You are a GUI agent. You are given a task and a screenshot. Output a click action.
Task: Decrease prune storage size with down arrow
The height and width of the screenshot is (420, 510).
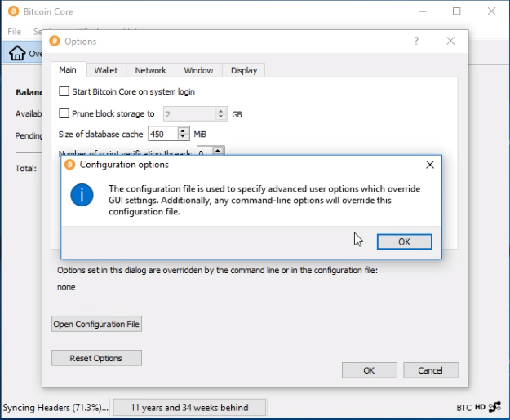pos(221,117)
